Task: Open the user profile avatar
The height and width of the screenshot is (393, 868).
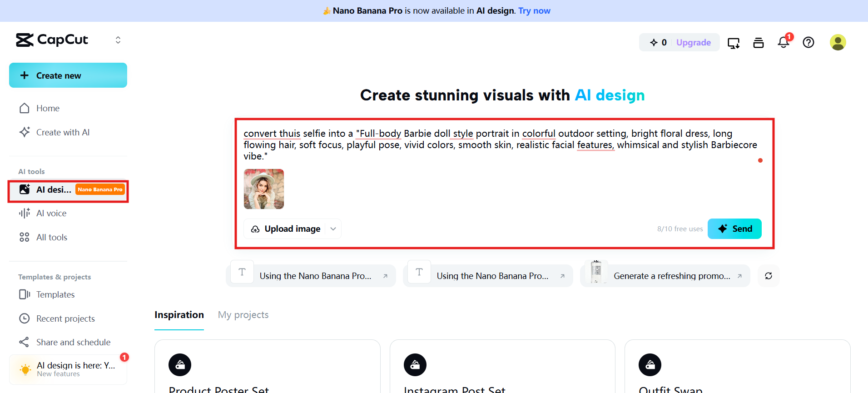Action: click(x=838, y=42)
